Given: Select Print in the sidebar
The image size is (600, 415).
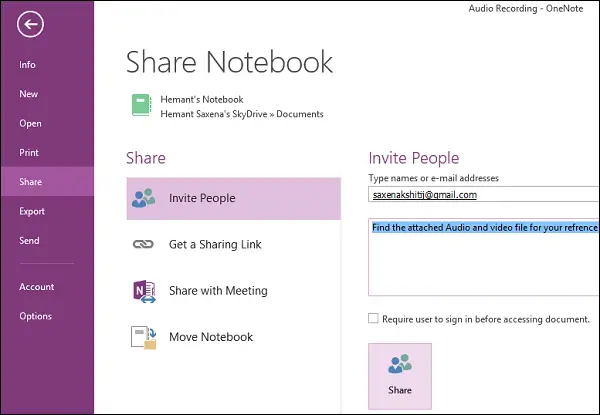Looking at the screenshot, I should 29,152.
